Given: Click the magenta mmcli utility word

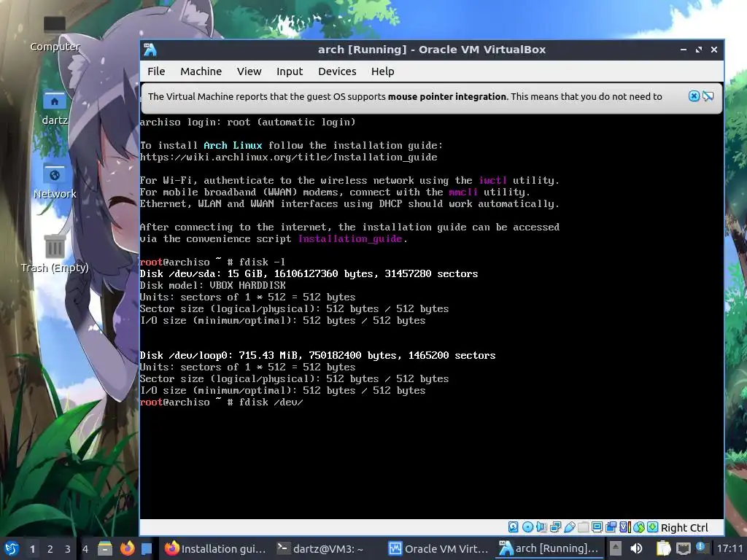Looking at the screenshot, I should pyautogui.click(x=463, y=192).
